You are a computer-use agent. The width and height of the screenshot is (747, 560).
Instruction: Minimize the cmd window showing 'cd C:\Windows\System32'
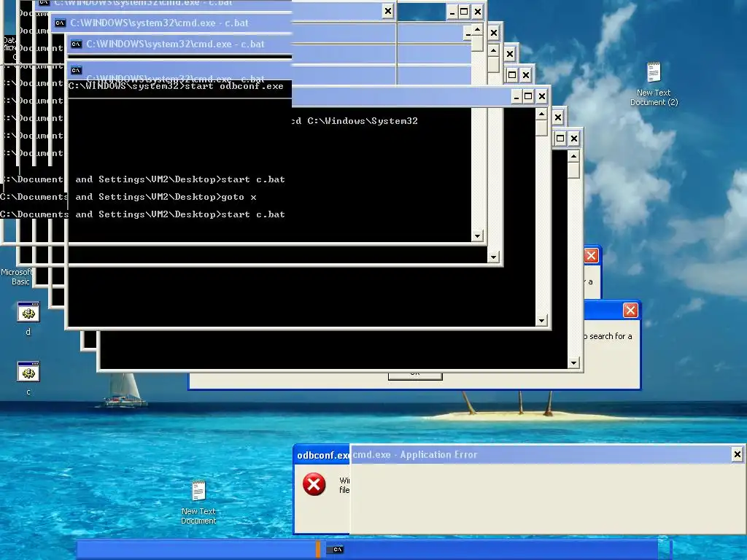coord(516,97)
